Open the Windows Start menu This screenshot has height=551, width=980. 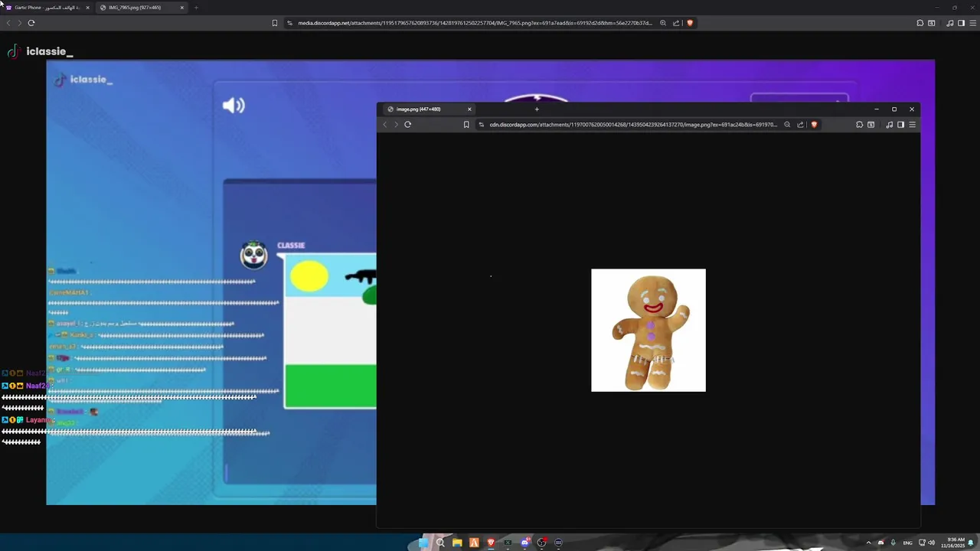pyautogui.click(x=423, y=543)
